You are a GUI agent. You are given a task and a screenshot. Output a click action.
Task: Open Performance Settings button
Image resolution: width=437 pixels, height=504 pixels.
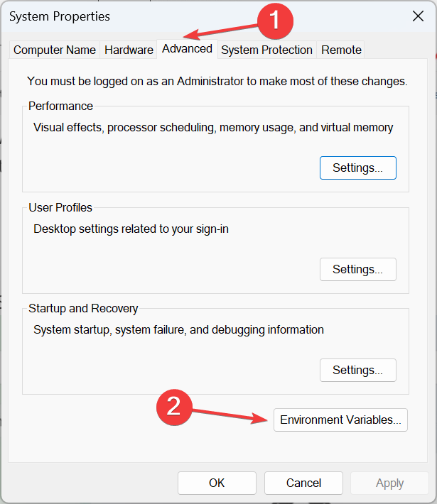coord(358,168)
